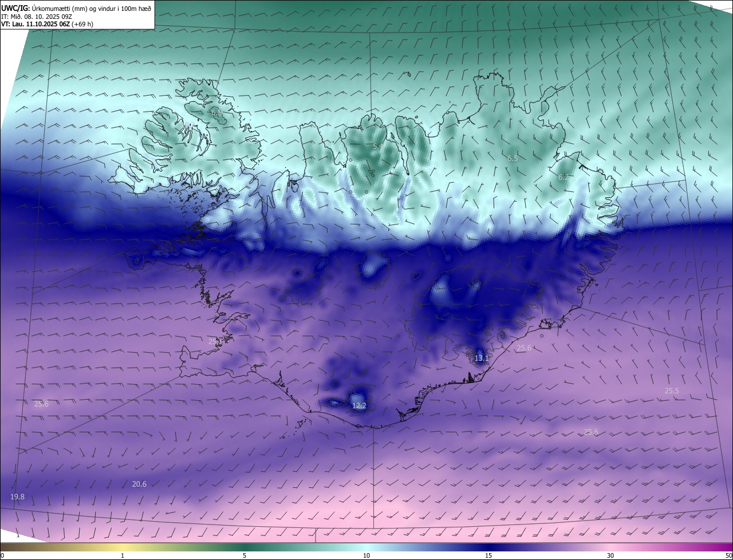Click the 19.8 value label on the map
The width and height of the screenshot is (733, 560).
coord(18,497)
